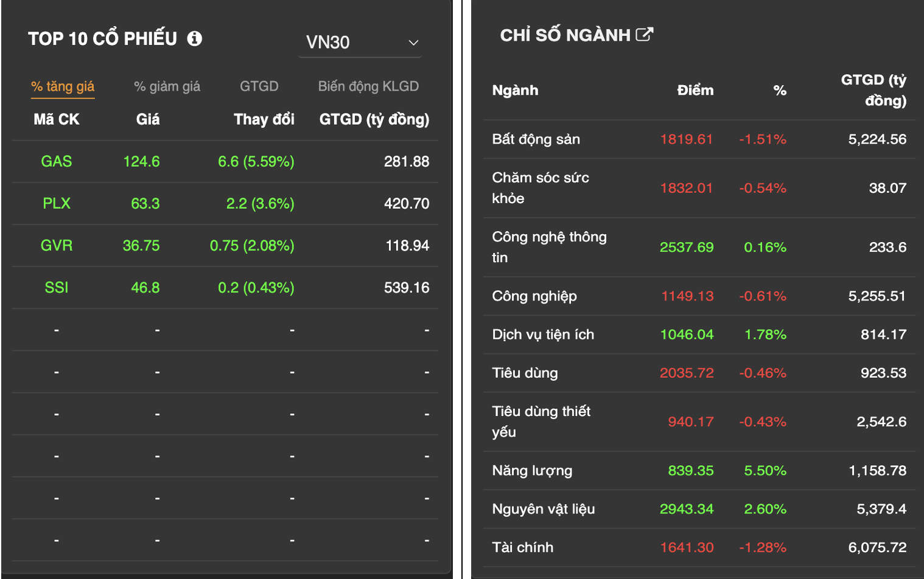Click the Thay đổi column header
Screen dimensions: 924x579
(264, 119)
